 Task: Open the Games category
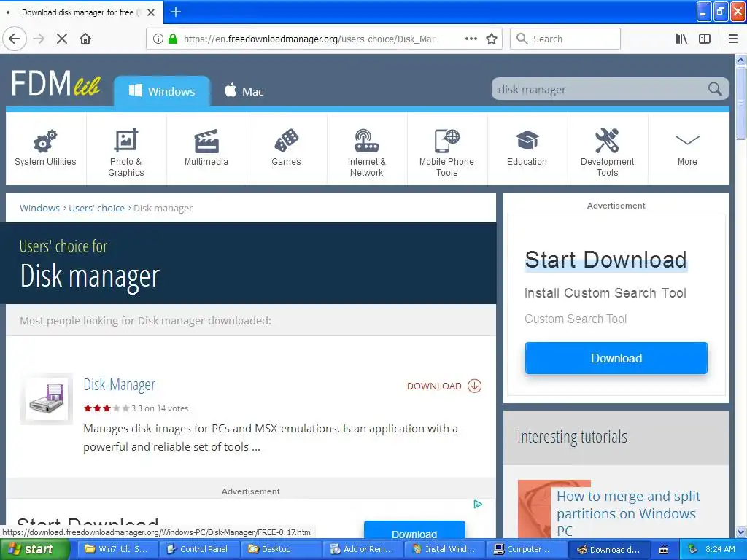click(x=286, y=149)
